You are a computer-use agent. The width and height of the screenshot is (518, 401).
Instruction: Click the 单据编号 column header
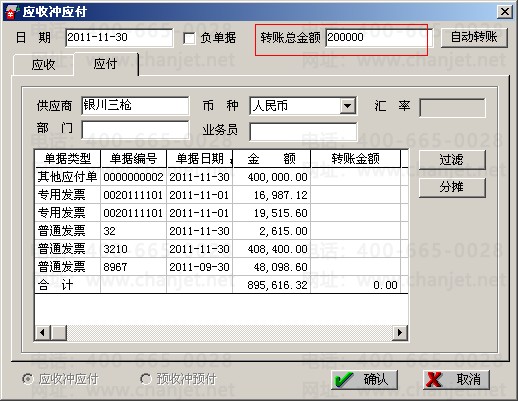(x=133, y=159)
